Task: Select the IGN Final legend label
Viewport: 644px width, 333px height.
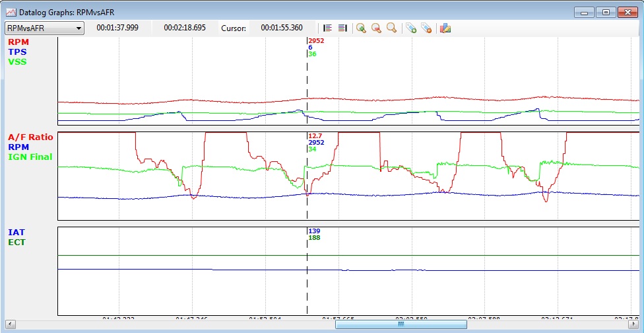Action: (30, 157)
